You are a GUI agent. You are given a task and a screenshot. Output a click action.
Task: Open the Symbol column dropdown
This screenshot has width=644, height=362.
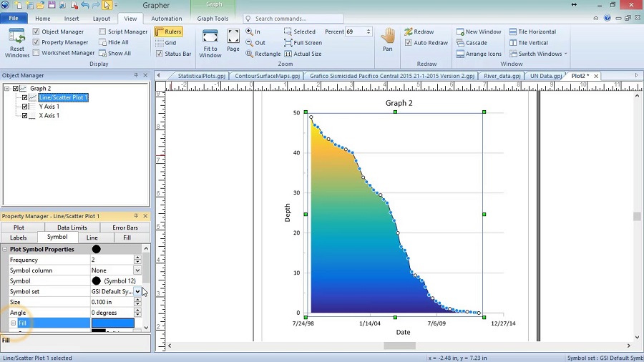137,270
